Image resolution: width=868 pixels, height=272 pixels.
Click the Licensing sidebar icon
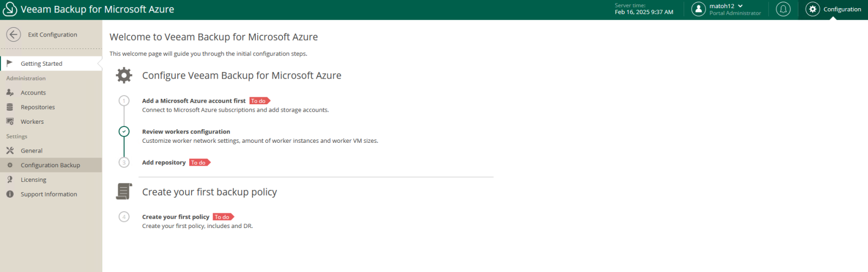point(10,180)
